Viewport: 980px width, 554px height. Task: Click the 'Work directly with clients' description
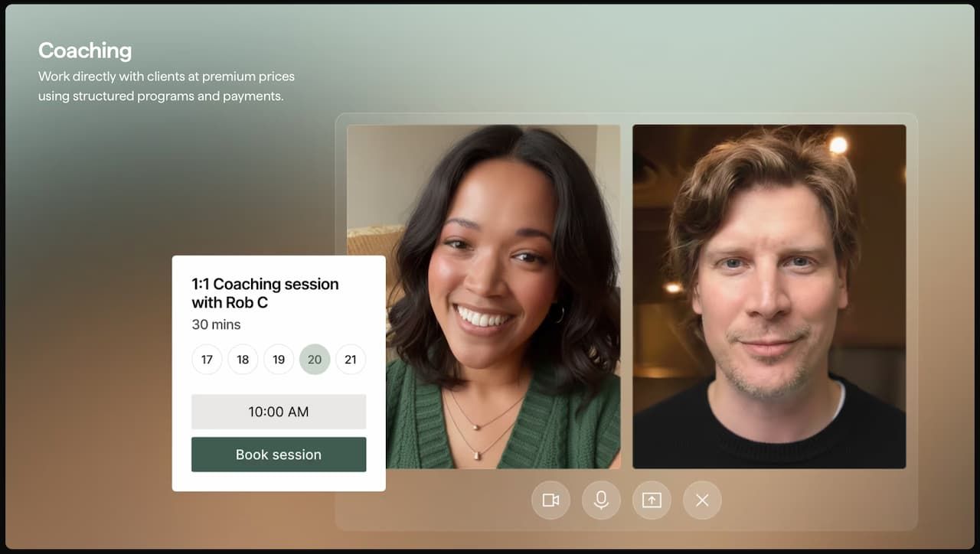166,86
